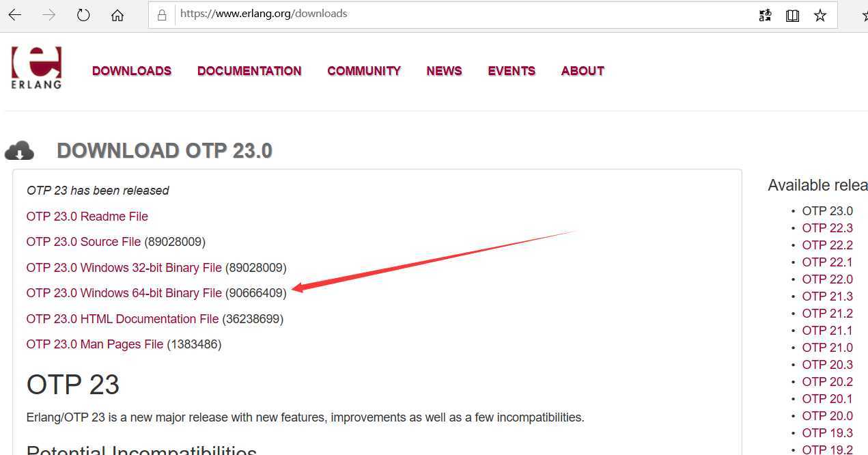
Task: Select OTP 22.2 release
Action: 828,245
